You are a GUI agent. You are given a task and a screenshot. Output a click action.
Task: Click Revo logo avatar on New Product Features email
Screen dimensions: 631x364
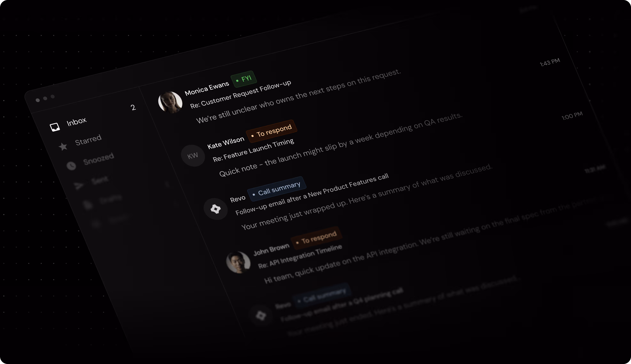coord(215,209)
